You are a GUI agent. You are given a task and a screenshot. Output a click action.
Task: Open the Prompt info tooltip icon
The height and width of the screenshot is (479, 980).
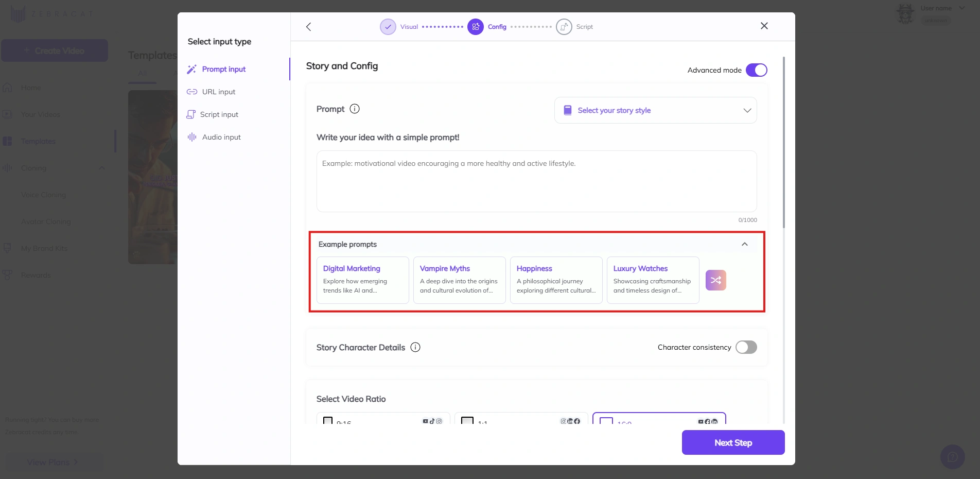[x=355, y=109]
